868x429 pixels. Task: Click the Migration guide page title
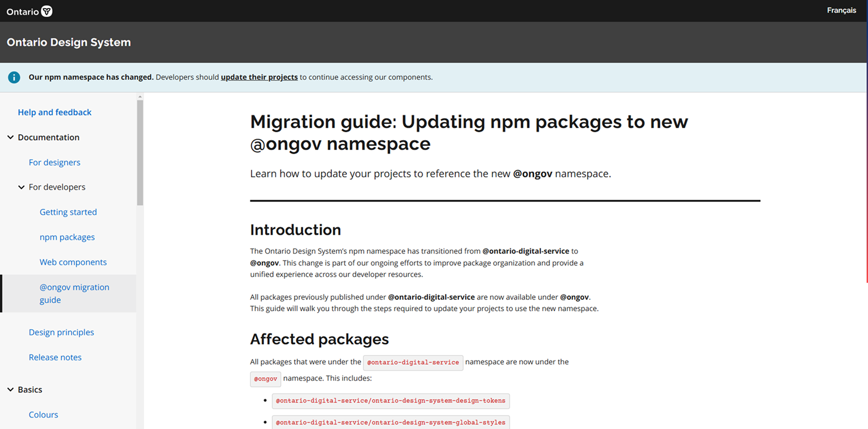(x=469, y=132)
